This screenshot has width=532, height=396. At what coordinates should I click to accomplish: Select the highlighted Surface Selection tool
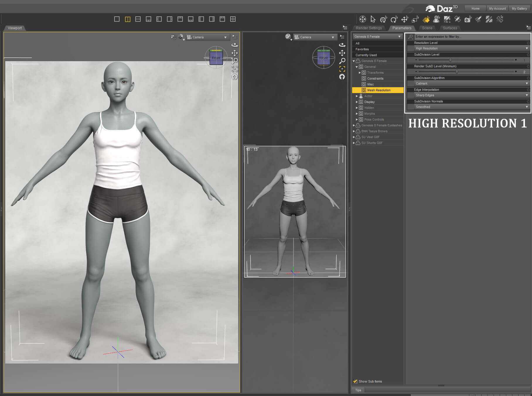[426, 19]
